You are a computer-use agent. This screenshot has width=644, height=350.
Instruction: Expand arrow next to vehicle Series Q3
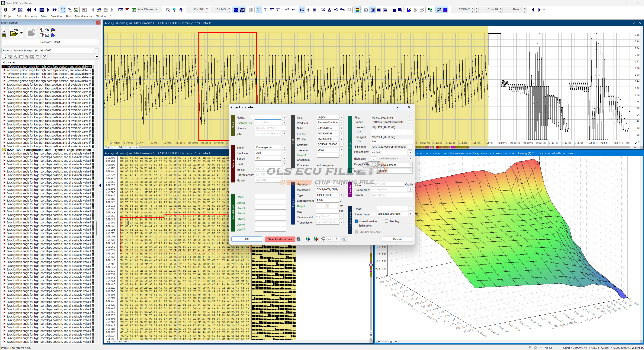coord(284,158)
